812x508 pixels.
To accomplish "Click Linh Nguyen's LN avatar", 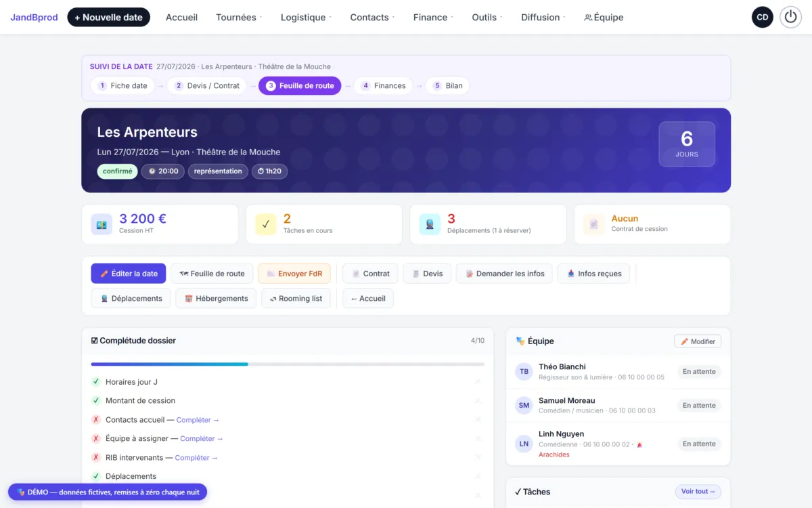I will click(x=524, y=444).
